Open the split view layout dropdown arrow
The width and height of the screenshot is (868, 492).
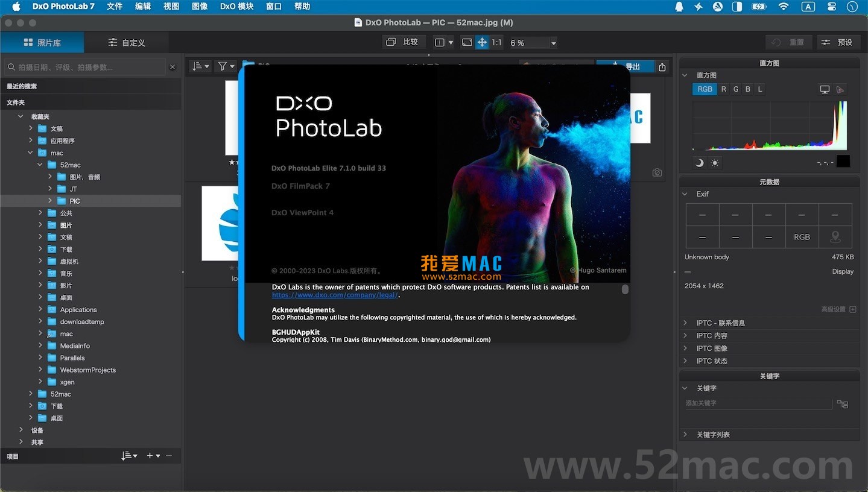tap(451, 43)
